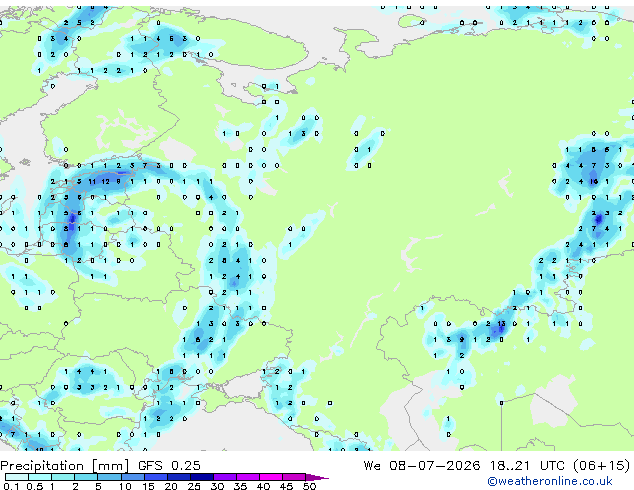Click the "GFS 0.25" model label
This screenshot has width=634, height=490.
169,465
